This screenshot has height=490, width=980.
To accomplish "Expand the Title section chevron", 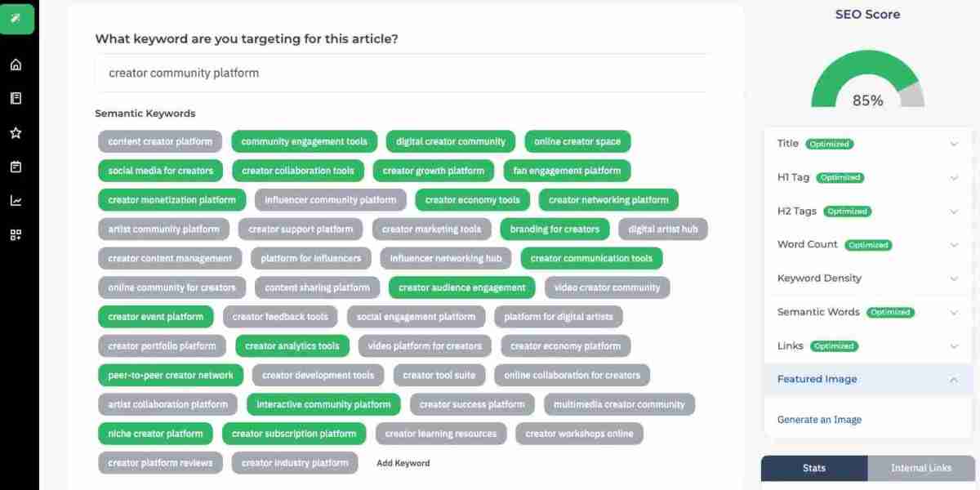I will [954, 144].
